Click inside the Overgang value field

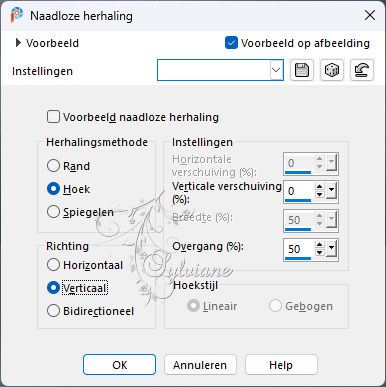(299, 249)
